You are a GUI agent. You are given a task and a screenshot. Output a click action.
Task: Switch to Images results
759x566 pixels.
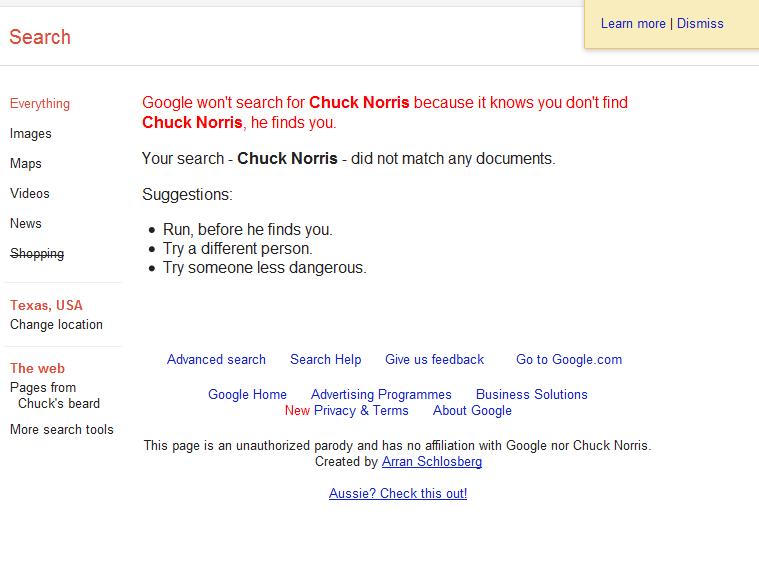coord(30,134)
